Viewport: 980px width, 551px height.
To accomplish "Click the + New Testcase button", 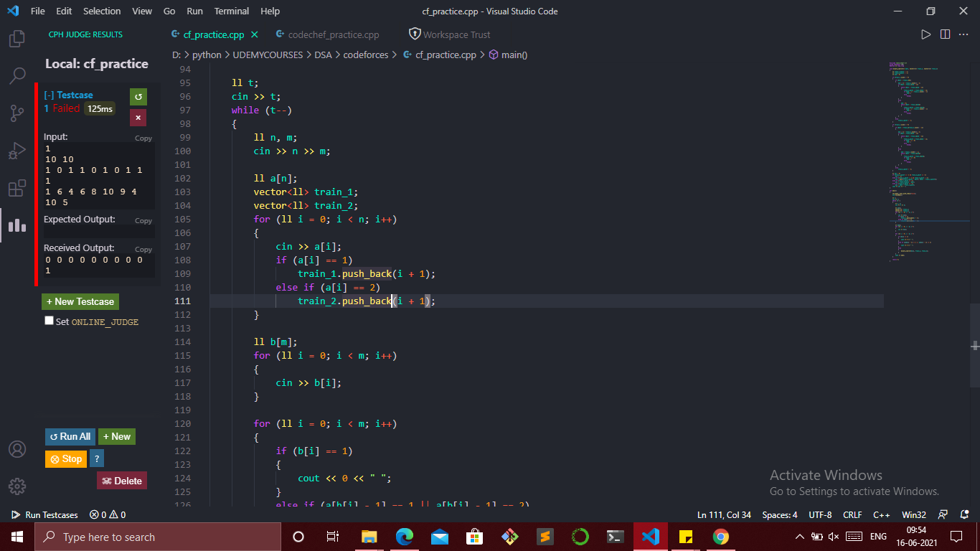I will pos(80,301).
